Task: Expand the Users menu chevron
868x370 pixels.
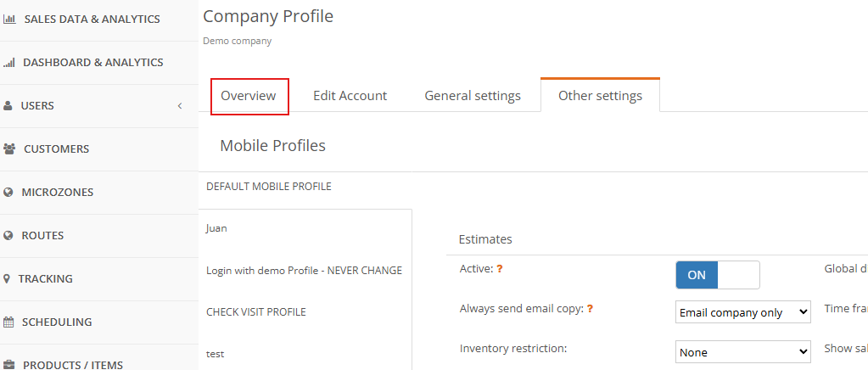Action: (180, 106)
